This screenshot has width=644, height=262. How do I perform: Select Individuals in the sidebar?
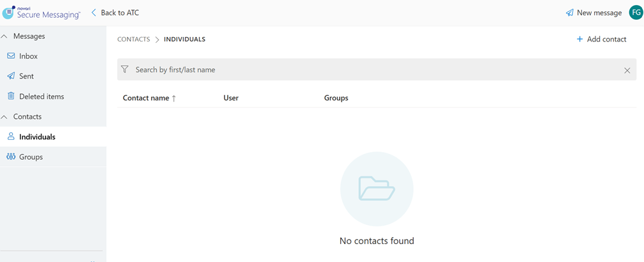53,137
